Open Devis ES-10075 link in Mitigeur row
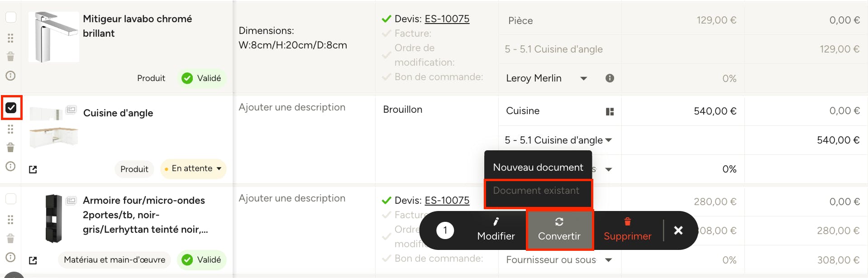The image size is (868, 278). click(x=447, y=19)
